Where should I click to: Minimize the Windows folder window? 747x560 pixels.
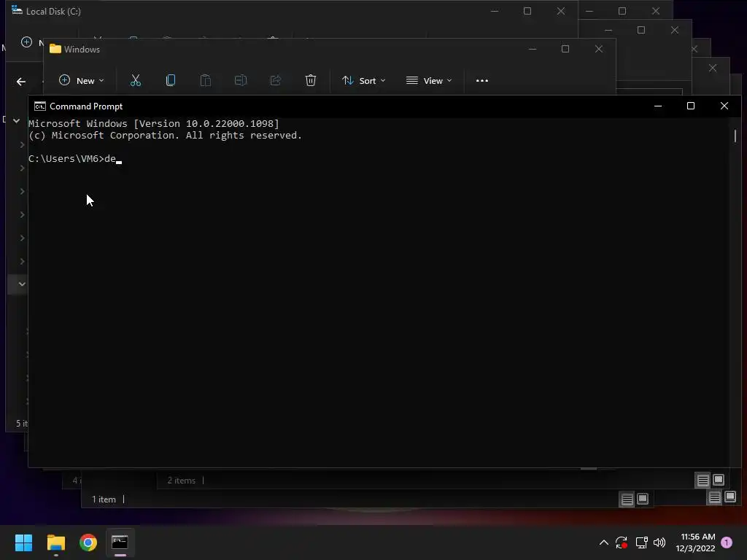533,49
